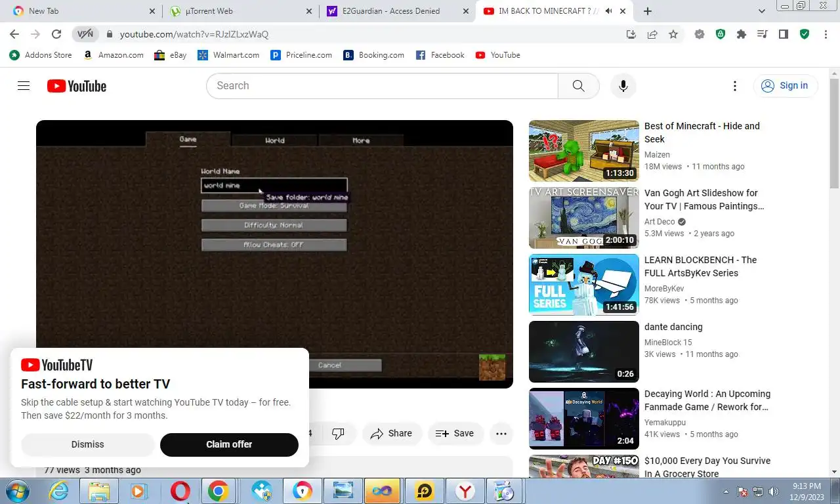Open the Priceline.com bookmark

301,55
